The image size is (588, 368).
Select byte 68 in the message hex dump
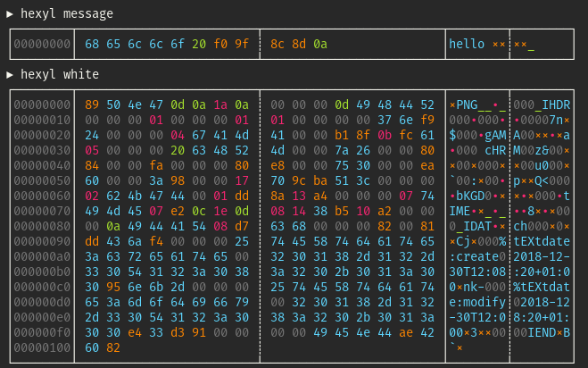(x=92, y=44)
